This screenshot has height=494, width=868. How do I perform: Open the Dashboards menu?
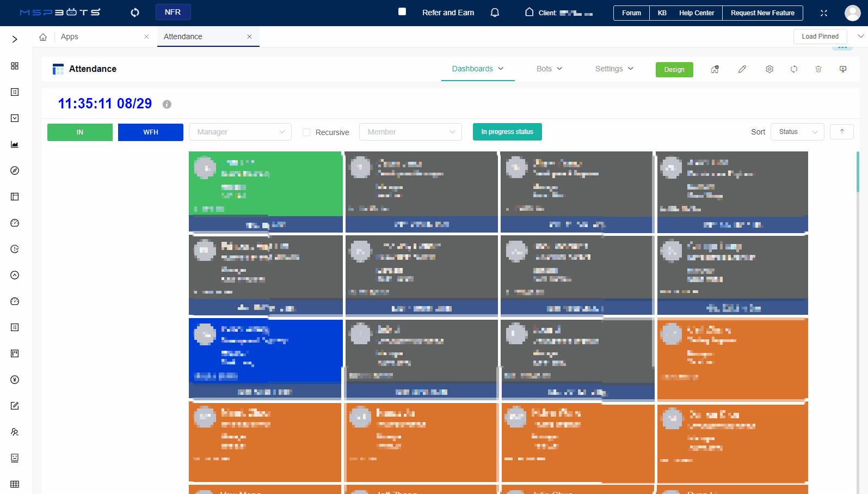(477, 69)
